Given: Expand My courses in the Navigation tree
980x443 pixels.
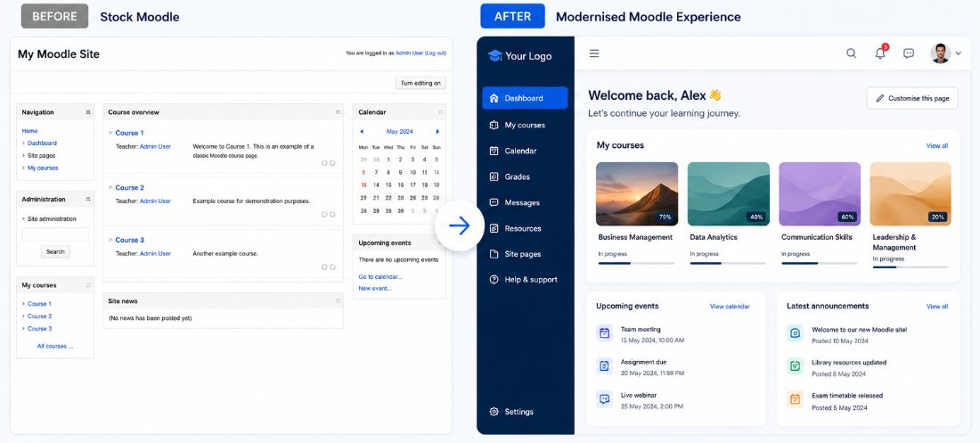Looking at the screenshot, I should pos(24,168).
